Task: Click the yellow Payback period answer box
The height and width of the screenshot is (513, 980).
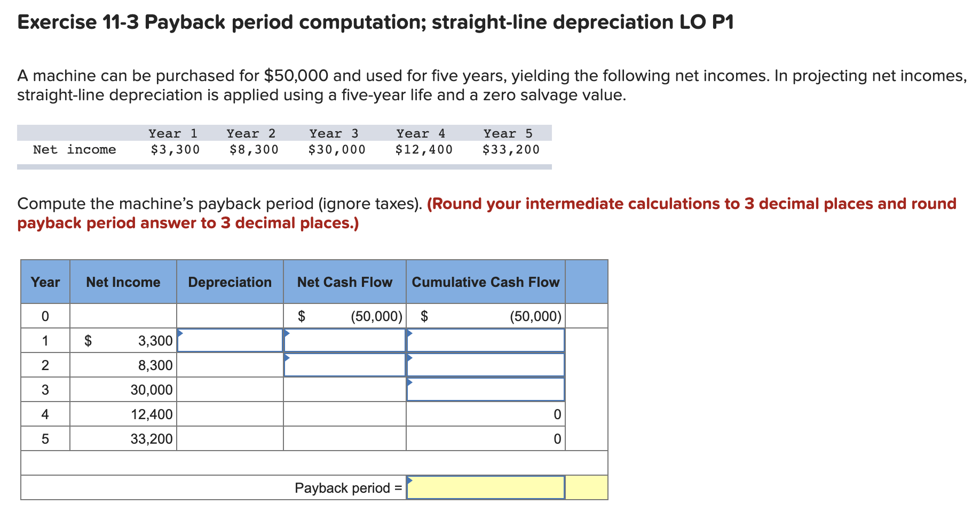Action: pyautogui.click(x=486, y=487)
